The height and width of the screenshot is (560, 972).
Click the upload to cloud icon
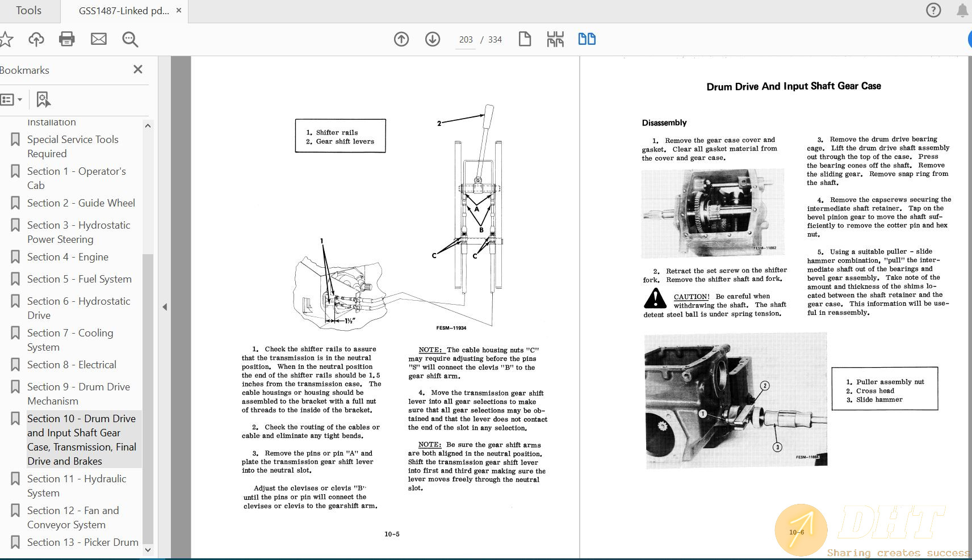click(36, 39)
